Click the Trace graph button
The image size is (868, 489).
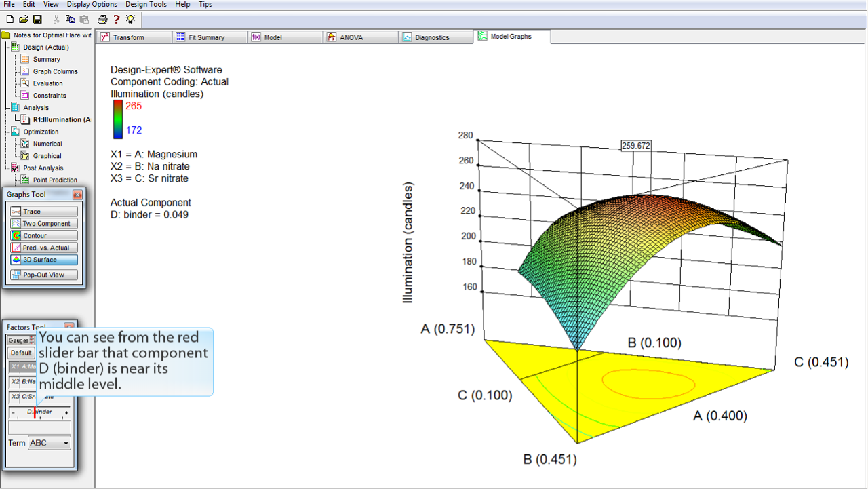tap(44, 212)
